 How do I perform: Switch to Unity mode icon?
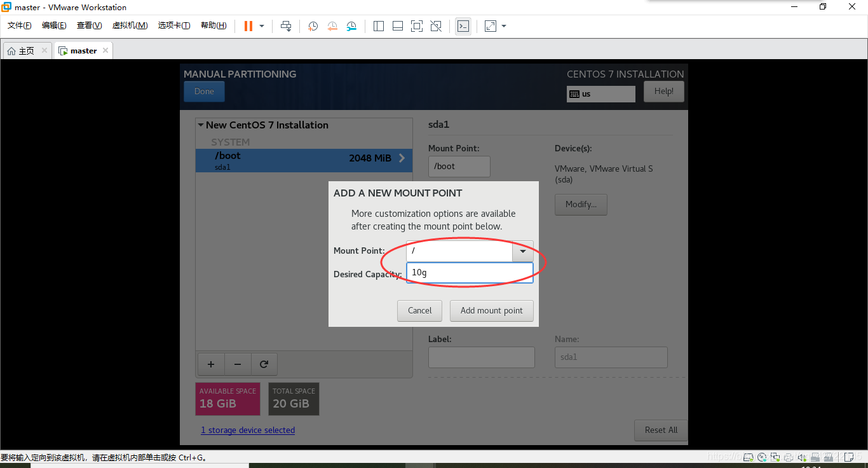436,26
